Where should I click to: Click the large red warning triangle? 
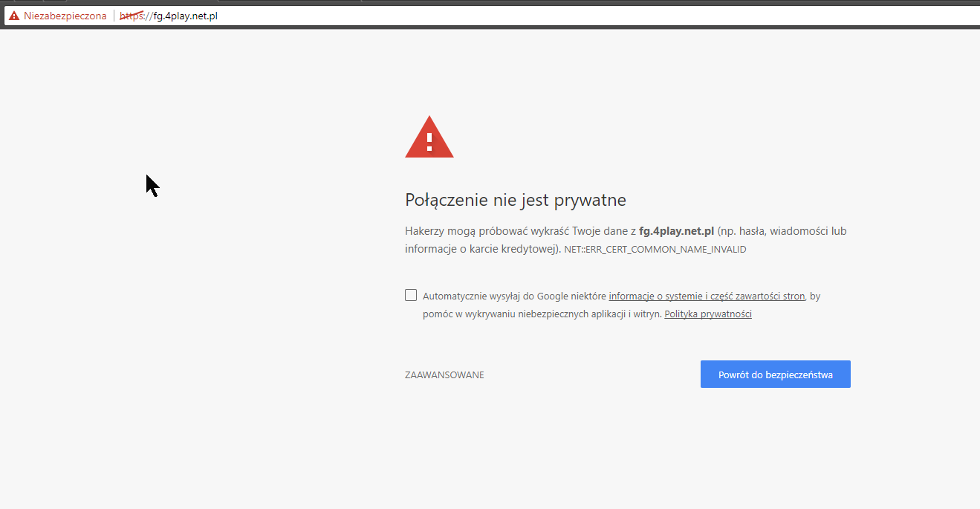coord(429,139)
